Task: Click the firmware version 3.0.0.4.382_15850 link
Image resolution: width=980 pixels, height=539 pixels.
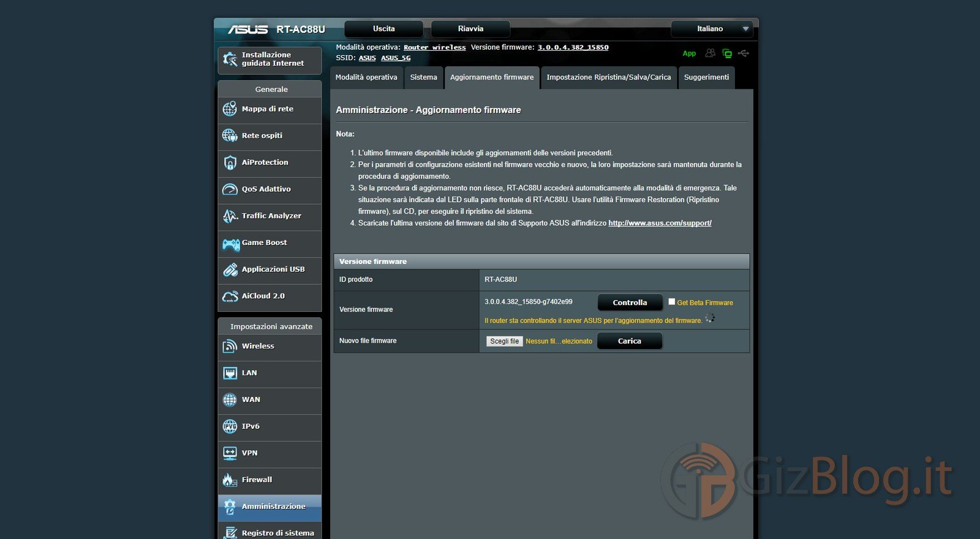Action: pos(573,47)
